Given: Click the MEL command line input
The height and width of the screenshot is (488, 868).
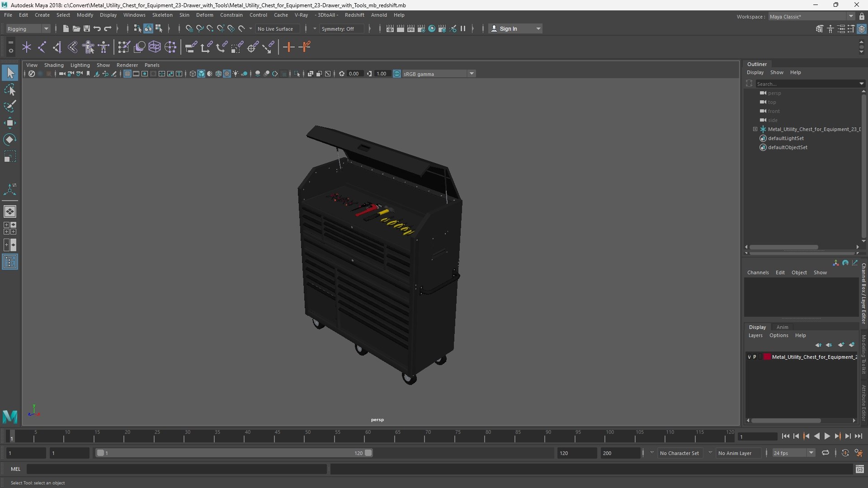Looking at the screenshot, I should point(176,469).
